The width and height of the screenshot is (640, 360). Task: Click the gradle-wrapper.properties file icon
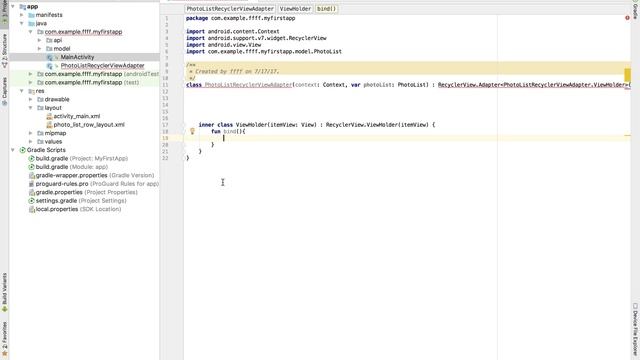31,176
